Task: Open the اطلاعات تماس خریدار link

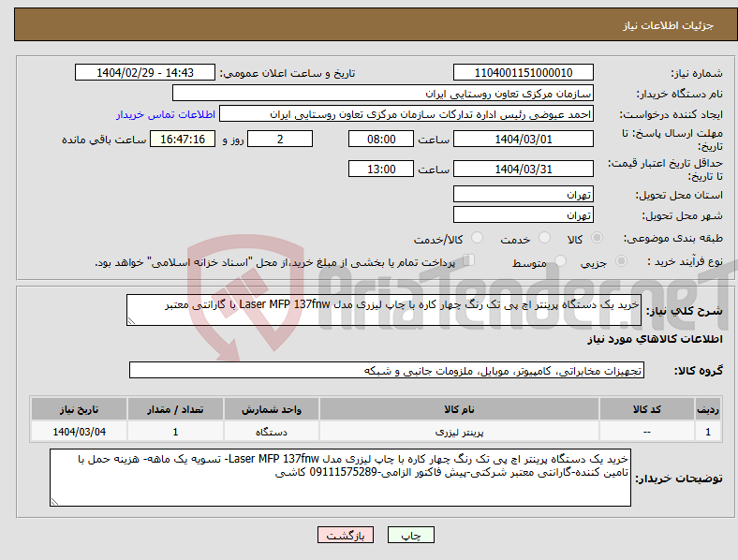Action: [x=166, y=114]
